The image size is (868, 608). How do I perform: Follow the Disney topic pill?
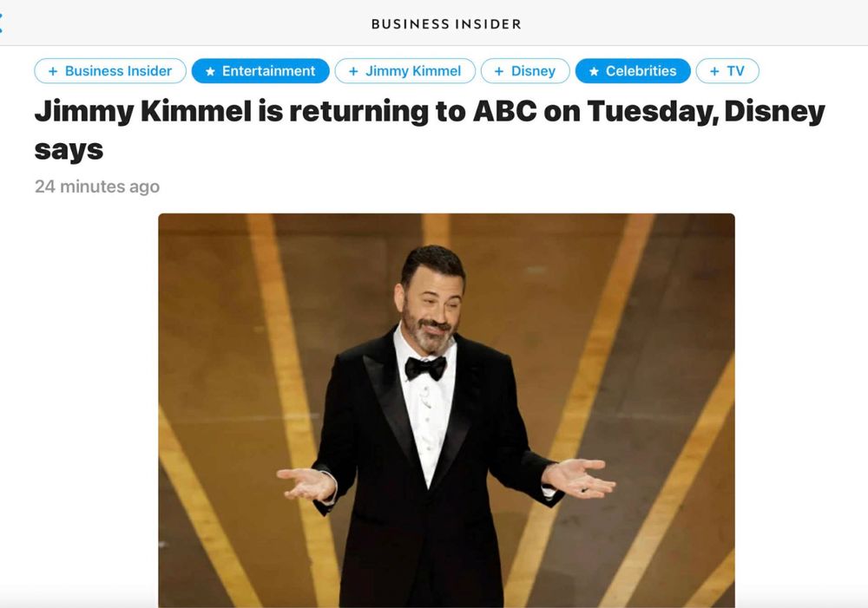click(525, 71)
